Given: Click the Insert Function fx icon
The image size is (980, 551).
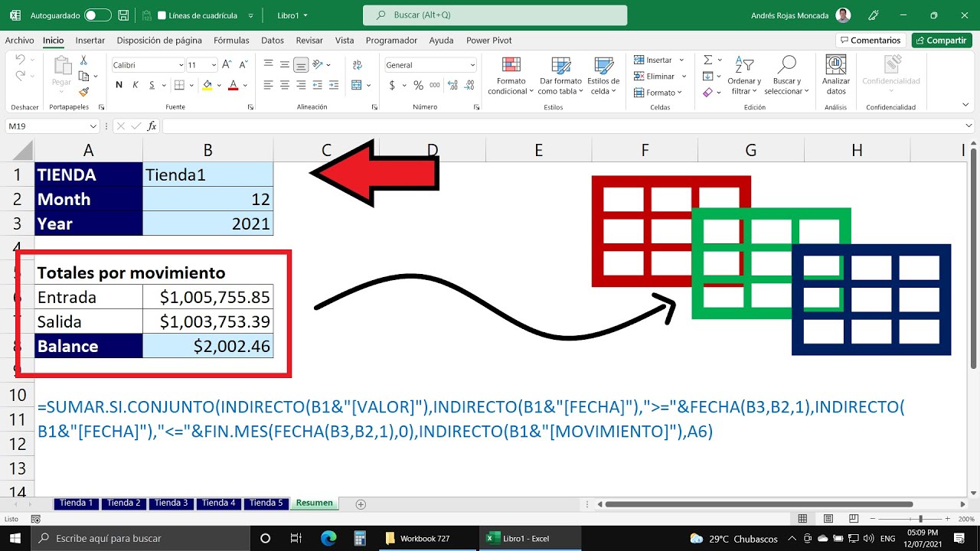Looking at the screenshot, I should pyautogui.click(x=152, y=126).
